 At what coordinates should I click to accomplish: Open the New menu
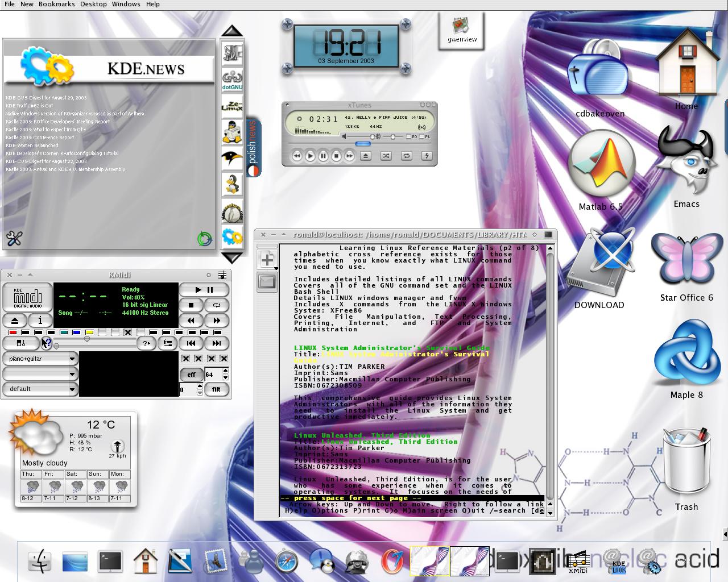point(27,4)
